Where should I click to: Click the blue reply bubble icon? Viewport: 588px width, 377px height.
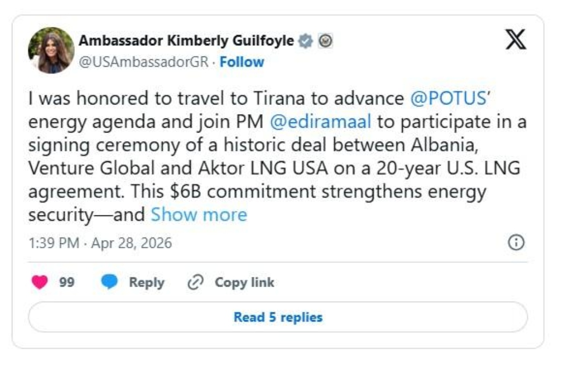point(110,283)
